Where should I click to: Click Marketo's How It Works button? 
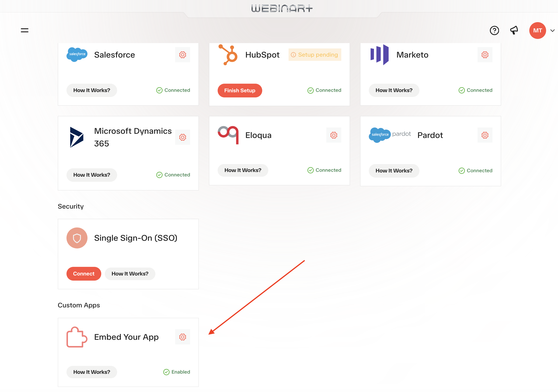tap(394, 90)
